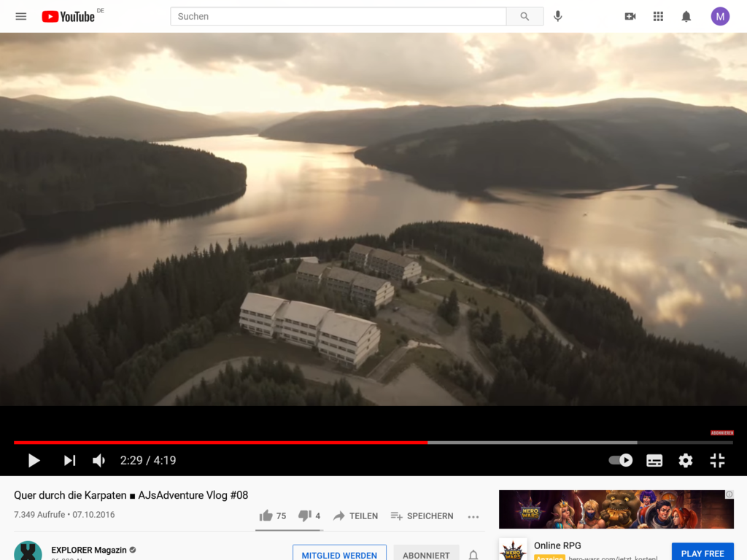Click the YouTube logo

tap(69, 17)
